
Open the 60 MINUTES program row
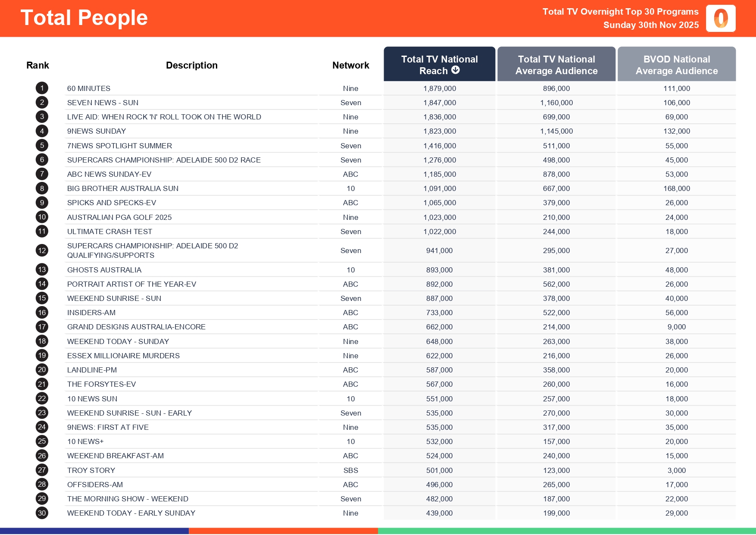89,88
